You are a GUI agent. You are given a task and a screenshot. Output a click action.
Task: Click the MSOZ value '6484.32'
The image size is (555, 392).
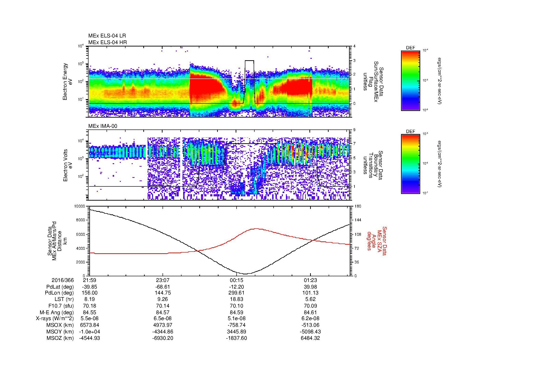coord(310,338)
